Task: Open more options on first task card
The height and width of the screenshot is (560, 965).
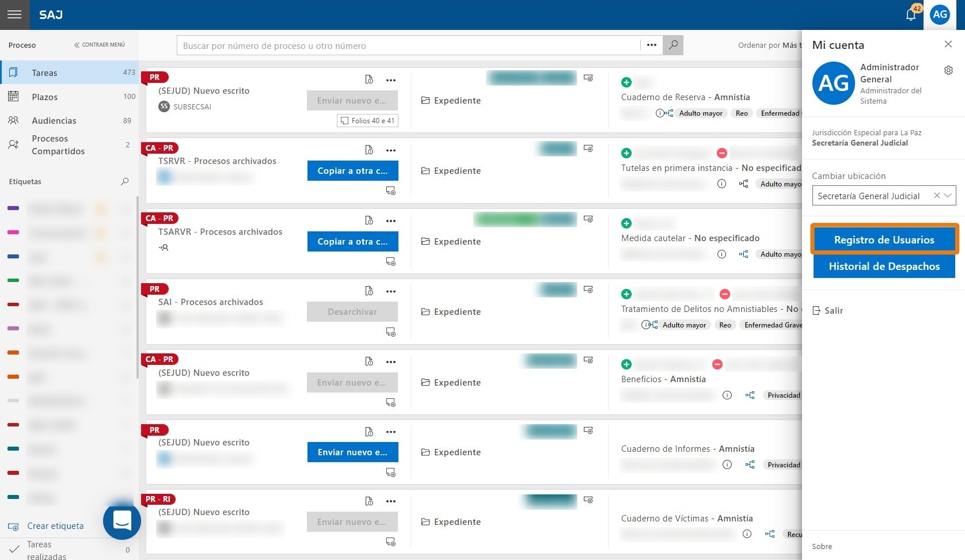Action: (x=391, y=80)
